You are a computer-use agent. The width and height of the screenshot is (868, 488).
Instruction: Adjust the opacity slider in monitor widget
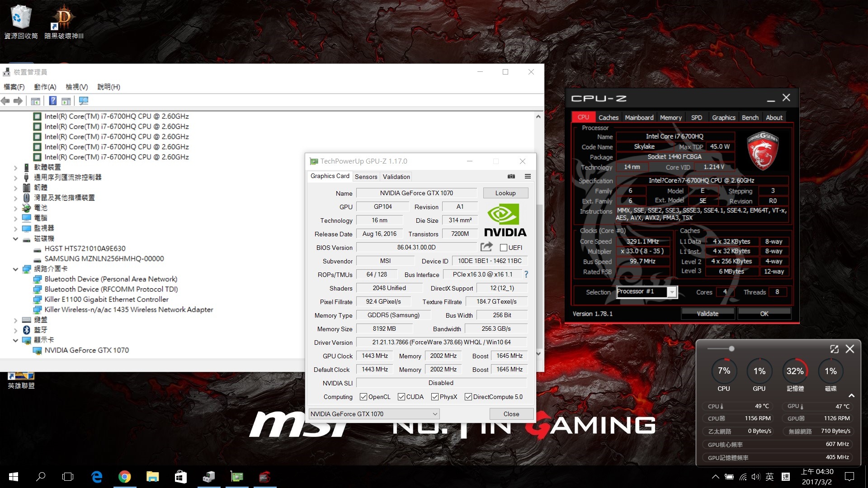[x=731, y=348]
